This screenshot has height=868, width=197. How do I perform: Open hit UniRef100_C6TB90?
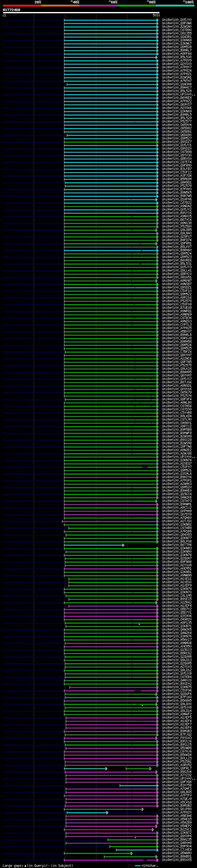point(176,30)
